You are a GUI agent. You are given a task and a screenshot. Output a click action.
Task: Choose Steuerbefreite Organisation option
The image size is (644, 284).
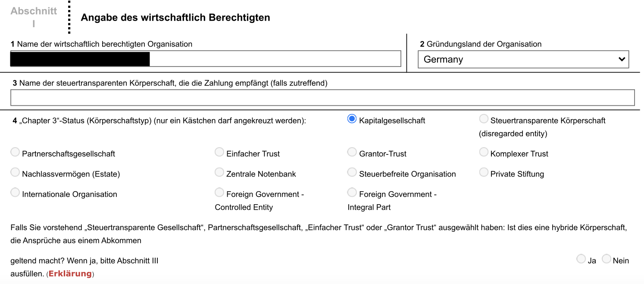(352, 172)
